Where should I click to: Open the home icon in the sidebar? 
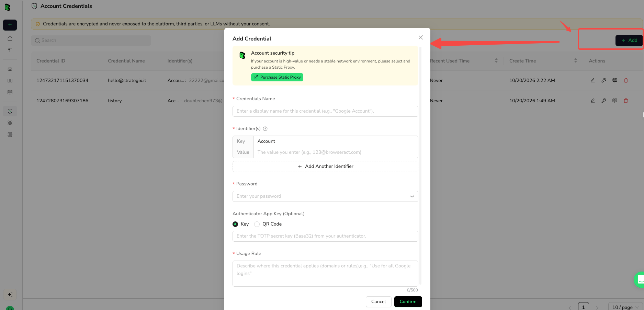10,38
